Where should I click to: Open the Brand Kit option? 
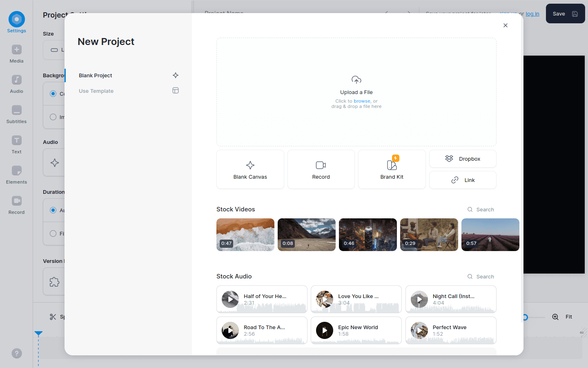(x=392, y=169)
